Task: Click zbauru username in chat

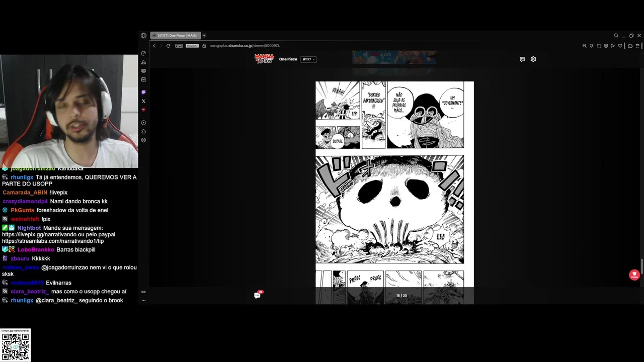Action: 20,259
